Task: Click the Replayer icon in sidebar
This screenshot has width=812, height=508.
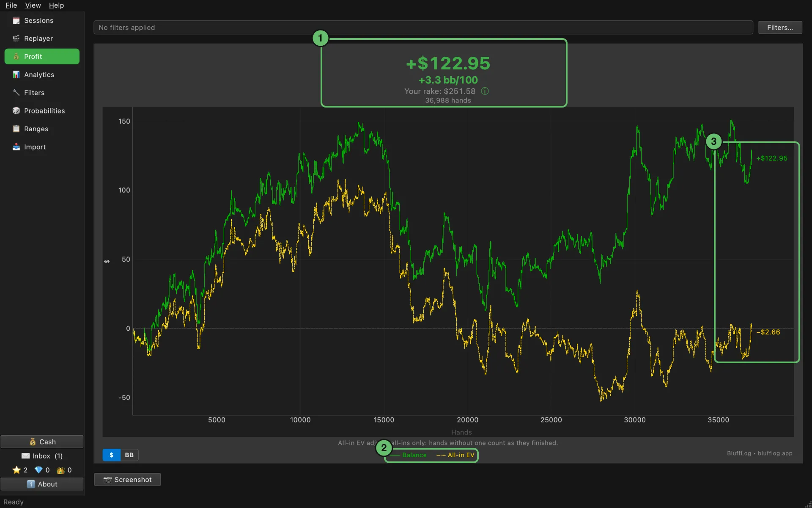Action: click(x=16, y=39)
